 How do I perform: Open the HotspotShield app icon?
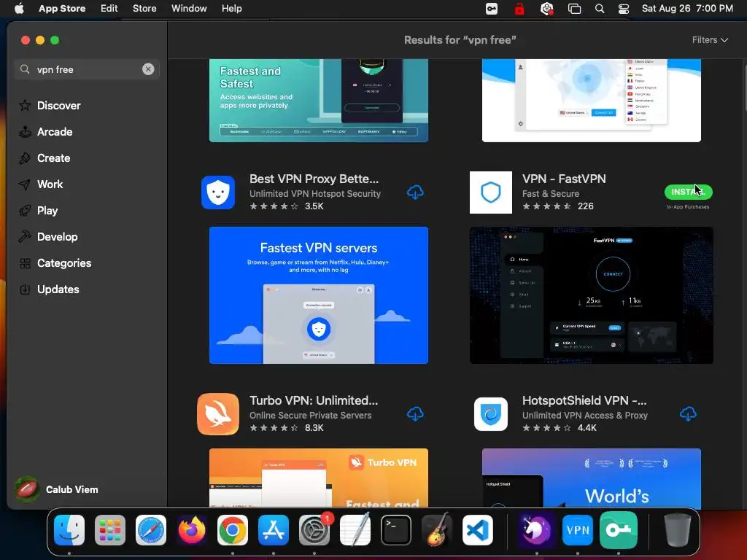(491, 414)
